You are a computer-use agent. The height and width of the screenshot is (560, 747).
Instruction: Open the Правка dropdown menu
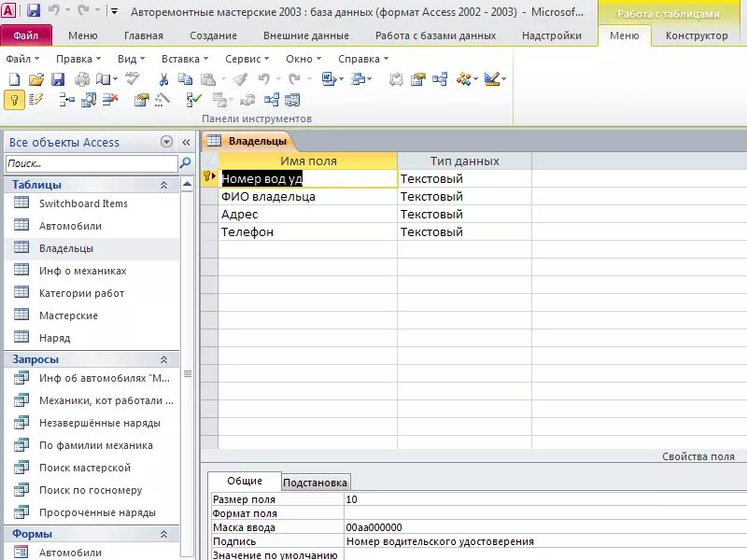click(x=78, y=59)
